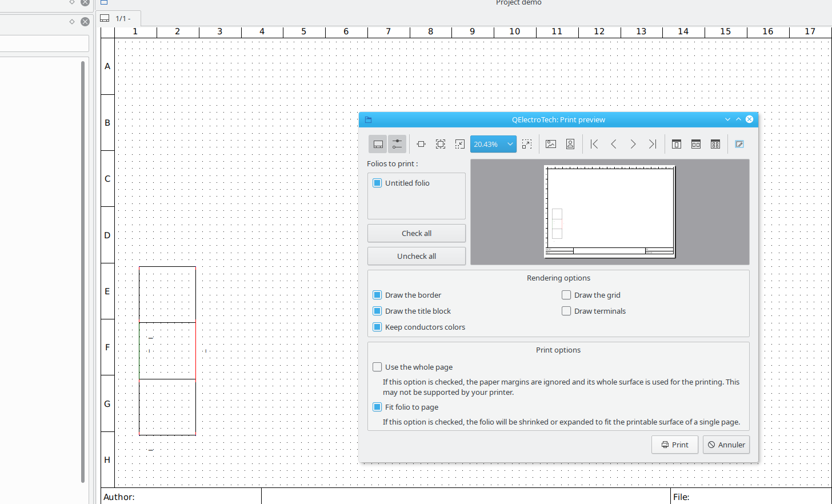The width and height of the screenshot is (832, 504).
Task: Cancel with the Annuler button
Action: pos(726,445)
